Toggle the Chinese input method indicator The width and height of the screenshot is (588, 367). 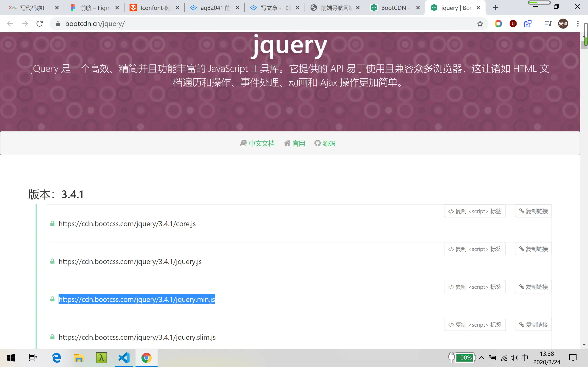click(525, 358)
